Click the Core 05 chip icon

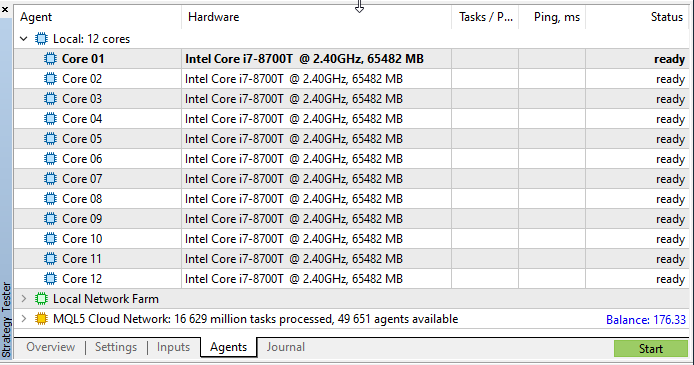(50, 139)
